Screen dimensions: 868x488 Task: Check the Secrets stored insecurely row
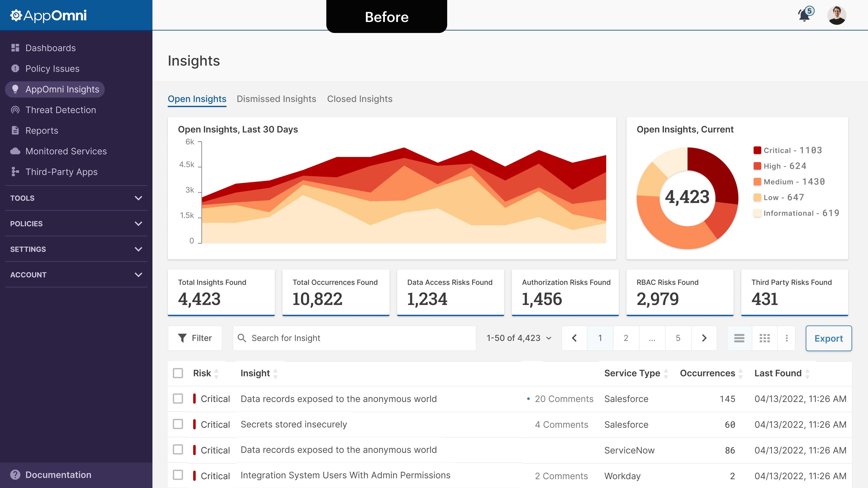[x=178, y=424]
